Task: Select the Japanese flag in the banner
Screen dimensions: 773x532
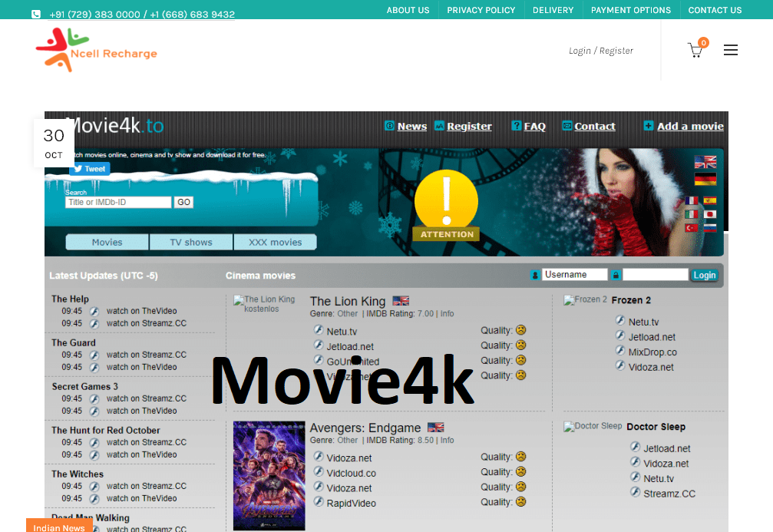Action: pyautogui.click(x=710, y=214)
